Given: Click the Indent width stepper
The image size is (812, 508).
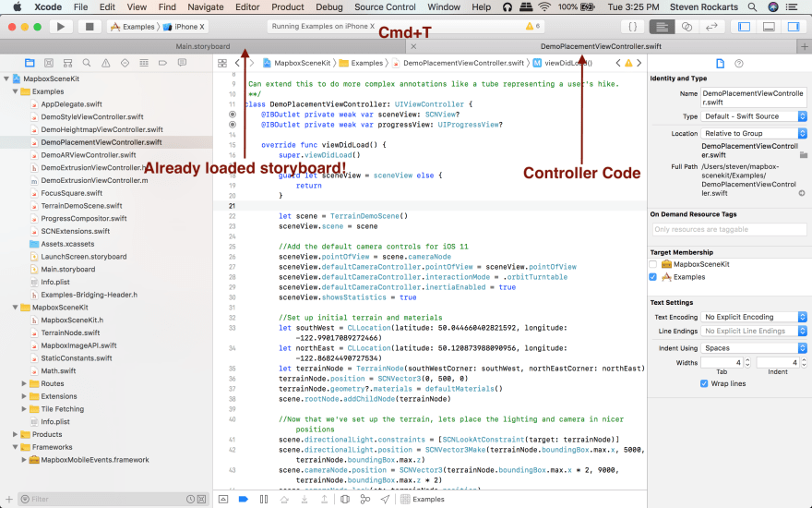Looking at the screenshot, I should pos(804,363).
